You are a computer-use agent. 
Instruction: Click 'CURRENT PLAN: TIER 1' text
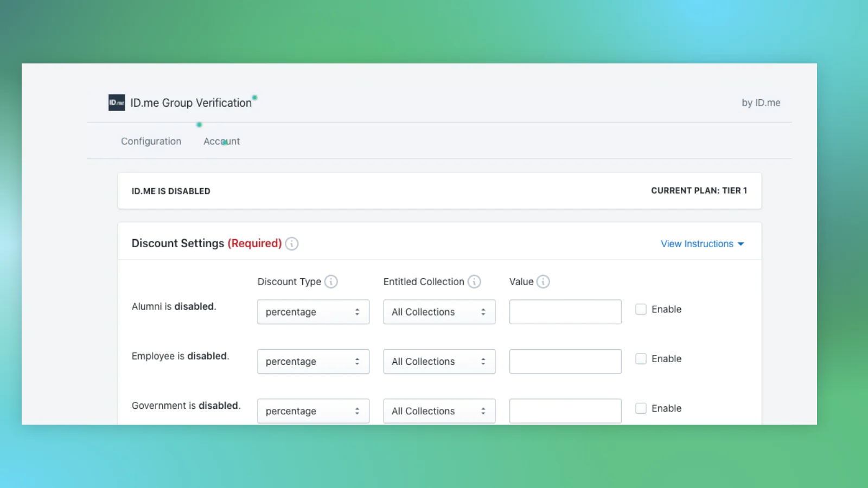[x=699, y=190]
